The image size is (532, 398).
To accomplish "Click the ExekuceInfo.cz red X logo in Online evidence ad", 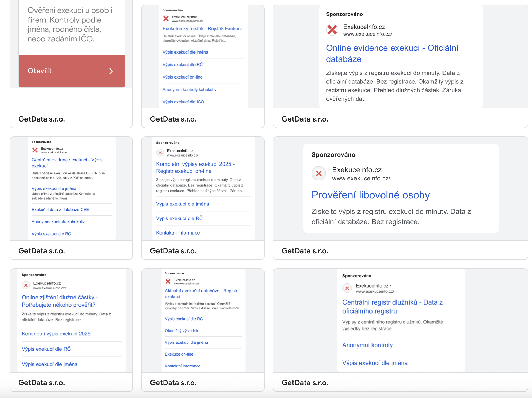I will [x=332, y=30].
